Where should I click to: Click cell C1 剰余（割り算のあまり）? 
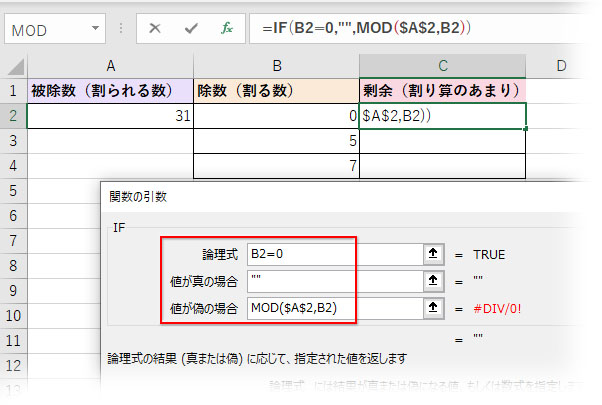[443, 91]
